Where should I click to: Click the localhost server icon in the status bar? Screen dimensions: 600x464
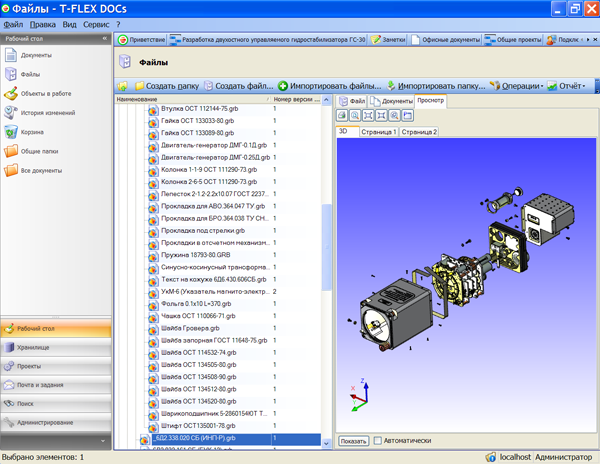click(491, 457)
